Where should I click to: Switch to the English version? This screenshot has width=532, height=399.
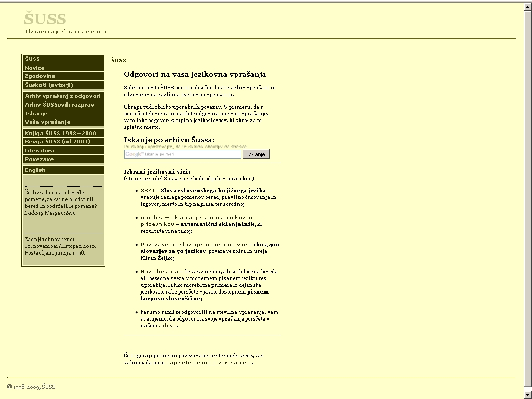(x=35, y=170)
